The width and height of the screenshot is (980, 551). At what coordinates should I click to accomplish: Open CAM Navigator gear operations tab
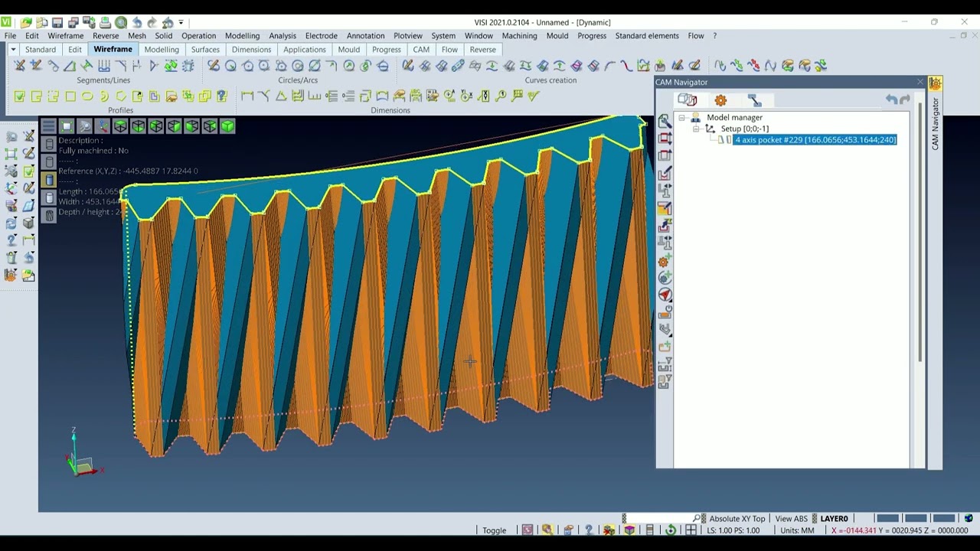720,100
